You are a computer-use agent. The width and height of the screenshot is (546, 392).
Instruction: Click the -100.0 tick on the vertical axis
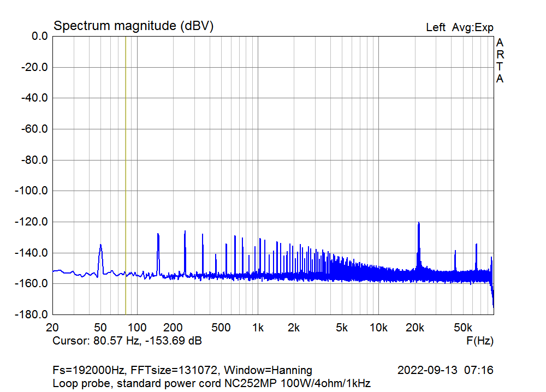[x=33, y=191]
